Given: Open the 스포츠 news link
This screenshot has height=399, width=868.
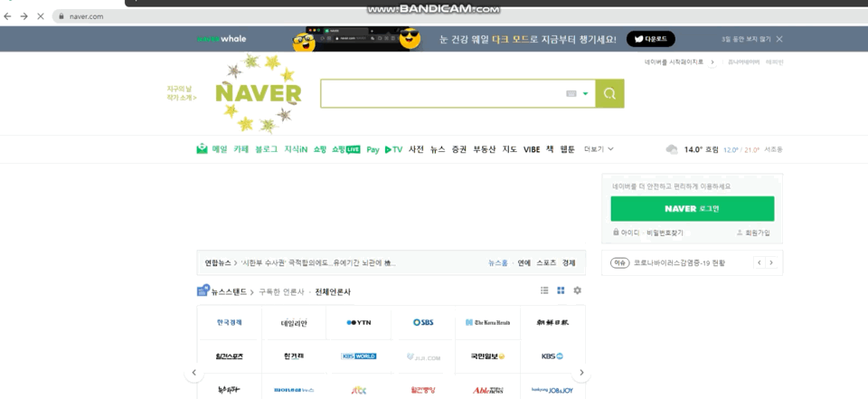Looking at the screenshot, I should click(x=546, y=263).
